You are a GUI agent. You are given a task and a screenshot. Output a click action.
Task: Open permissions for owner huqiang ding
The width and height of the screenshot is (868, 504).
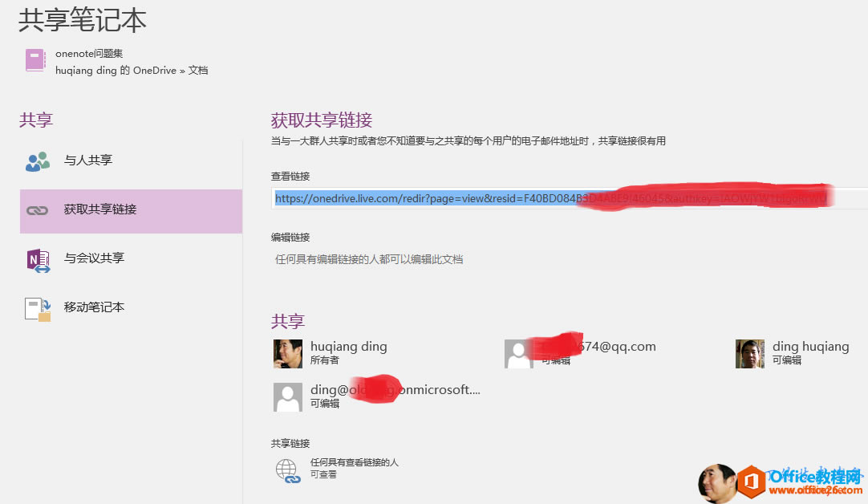click(348, 347)
